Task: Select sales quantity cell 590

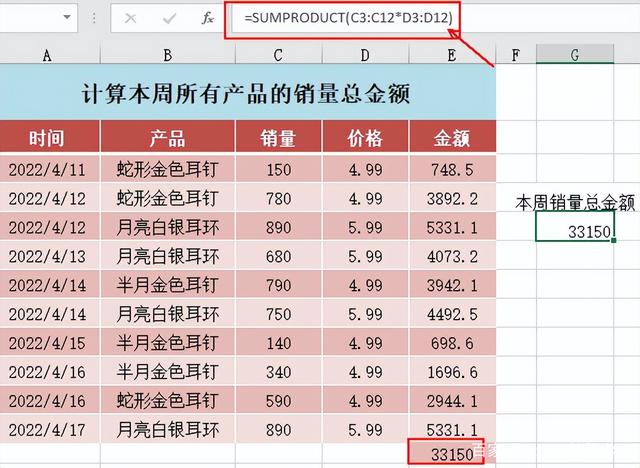Action: (279, 400)
